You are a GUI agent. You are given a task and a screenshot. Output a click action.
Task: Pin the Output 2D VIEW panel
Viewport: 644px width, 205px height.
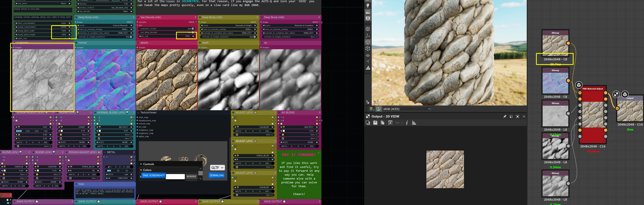point(505,116)
